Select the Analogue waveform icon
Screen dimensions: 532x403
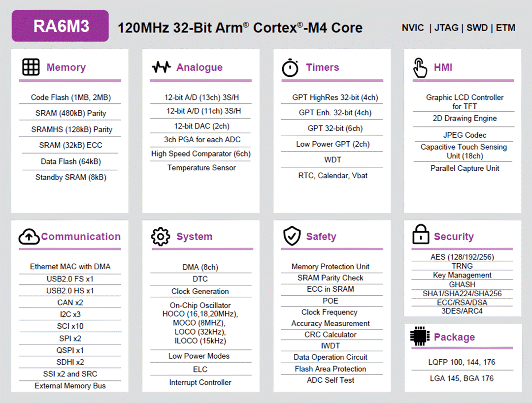(161, 67)
